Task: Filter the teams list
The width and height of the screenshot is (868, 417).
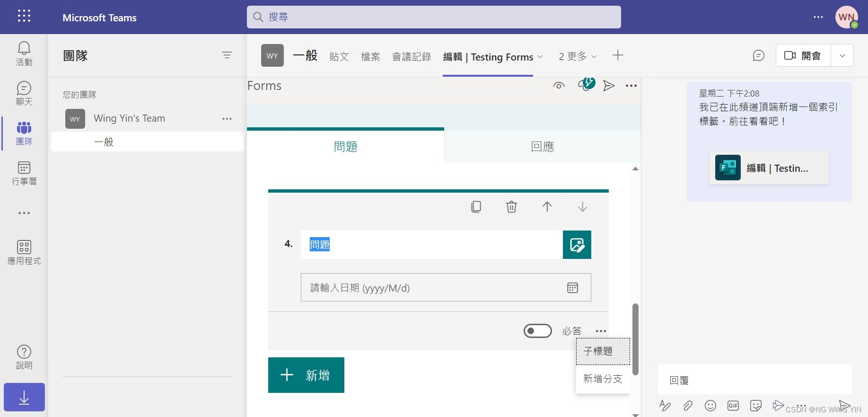Action: (x=227, y=55)
